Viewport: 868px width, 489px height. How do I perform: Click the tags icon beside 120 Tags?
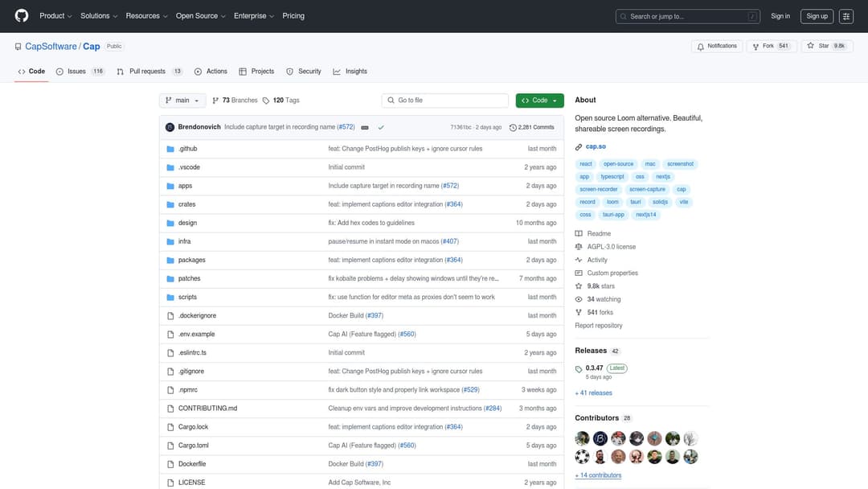[x=266, y=101]
